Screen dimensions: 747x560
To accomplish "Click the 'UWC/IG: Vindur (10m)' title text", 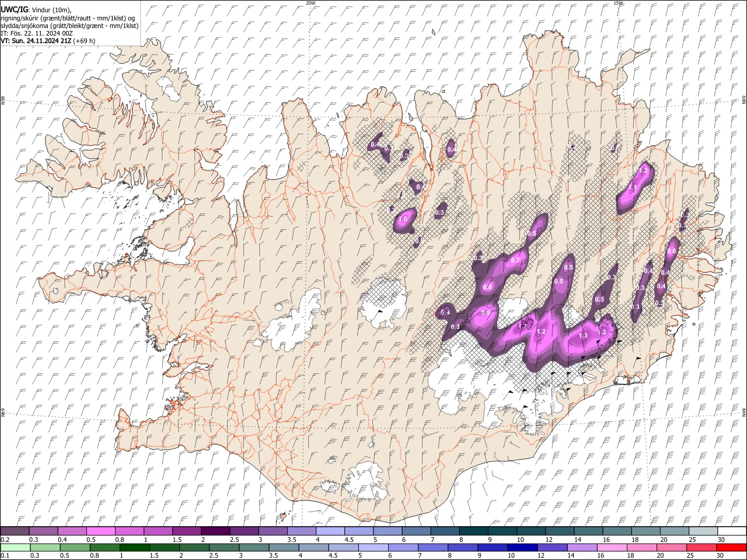I will point(36,10).
